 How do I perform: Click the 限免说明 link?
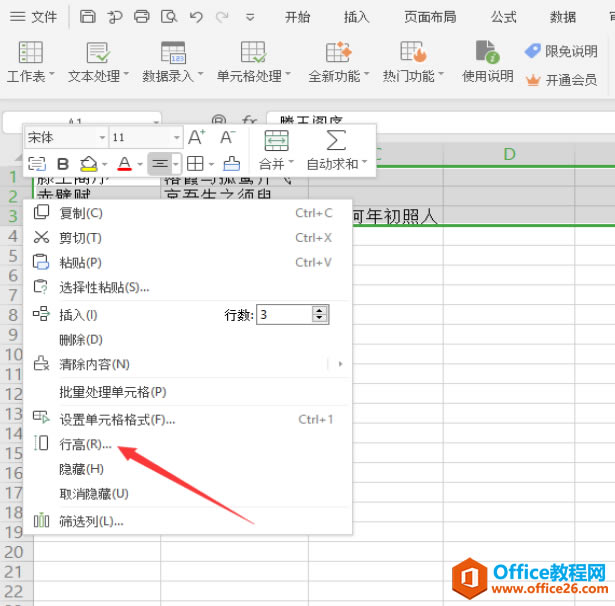[x=561, y=51]
